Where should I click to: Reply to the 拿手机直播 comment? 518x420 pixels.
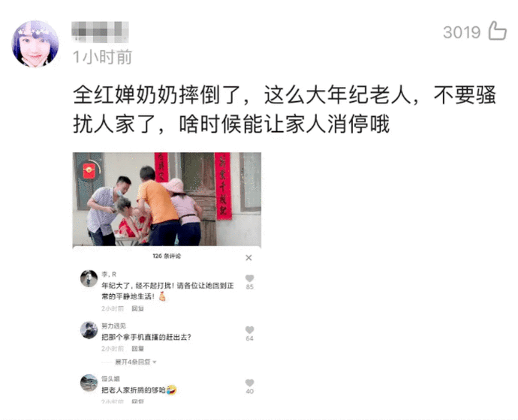137,349
